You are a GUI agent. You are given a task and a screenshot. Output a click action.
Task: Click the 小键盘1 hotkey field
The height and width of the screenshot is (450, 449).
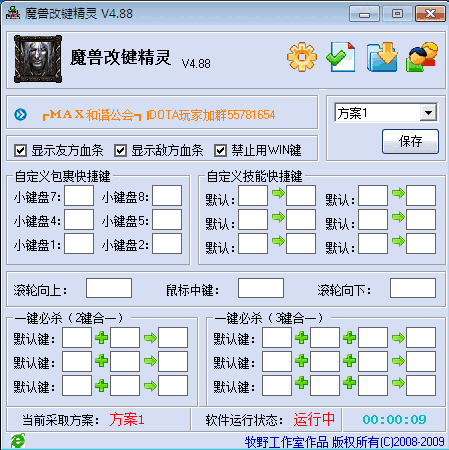click(x=79, y=244)
